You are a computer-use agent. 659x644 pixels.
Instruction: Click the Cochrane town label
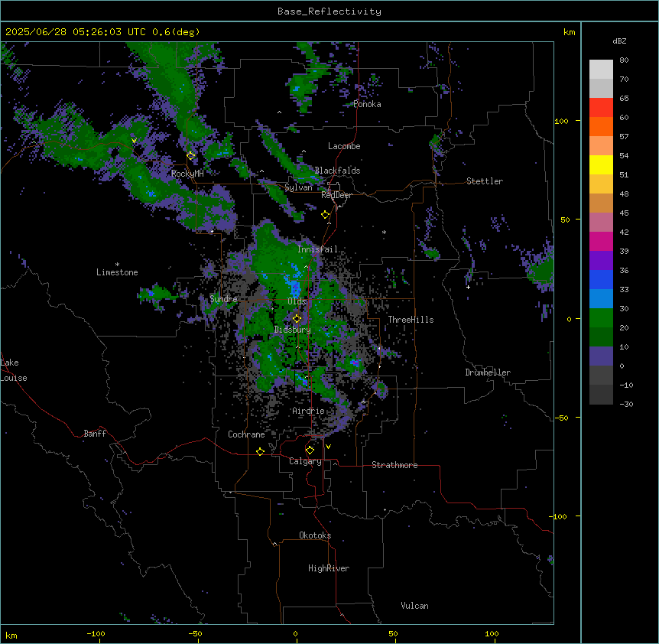click(x=246, y=434)
